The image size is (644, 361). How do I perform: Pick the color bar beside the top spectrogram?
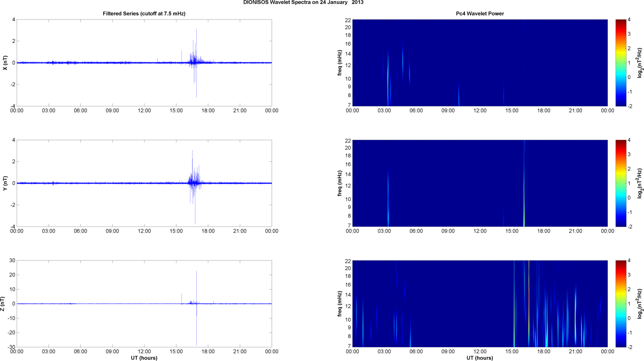(621, 63)
